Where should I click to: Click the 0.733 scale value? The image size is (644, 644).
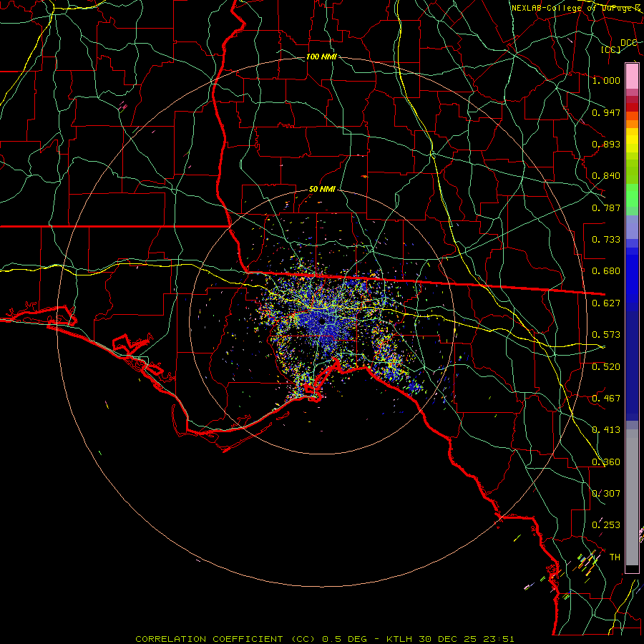tap(606, 240)
